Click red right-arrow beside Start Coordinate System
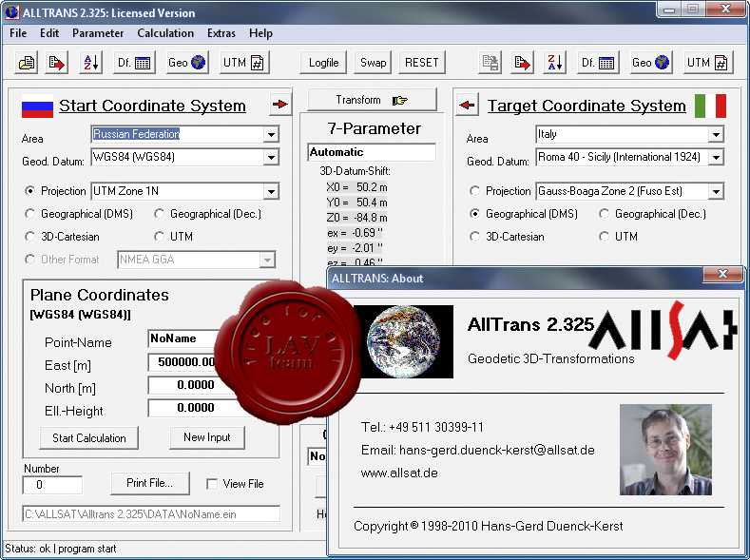This screenshot has width=750, height=560. (x=280, y=104)
